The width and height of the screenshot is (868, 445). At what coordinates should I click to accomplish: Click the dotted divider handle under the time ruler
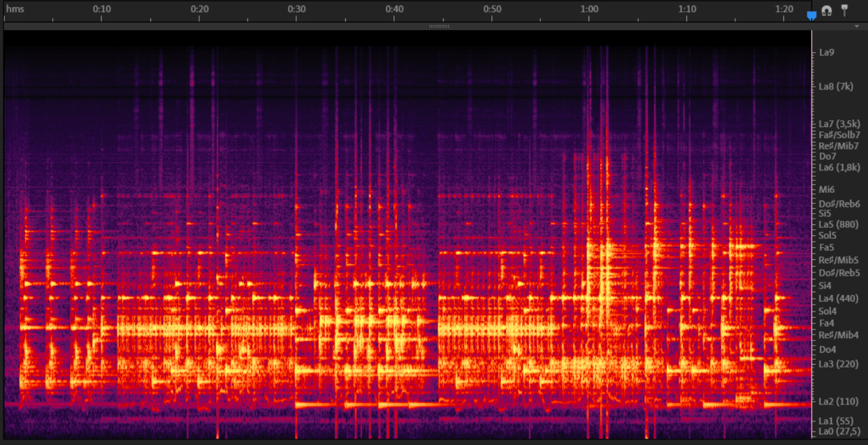[438, 27]
